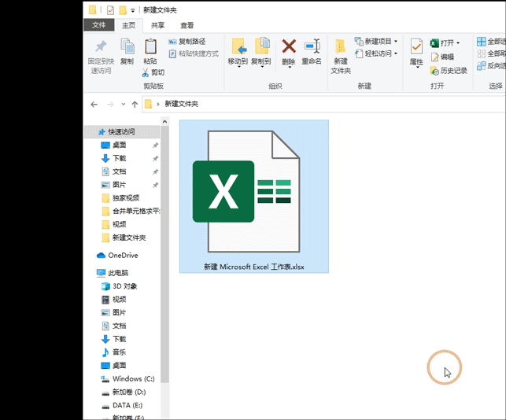Image resolution: width=506 pixels, height=420 pixels.
Task: Click Copy path (复制路径)
Action: tap(187, 42)
